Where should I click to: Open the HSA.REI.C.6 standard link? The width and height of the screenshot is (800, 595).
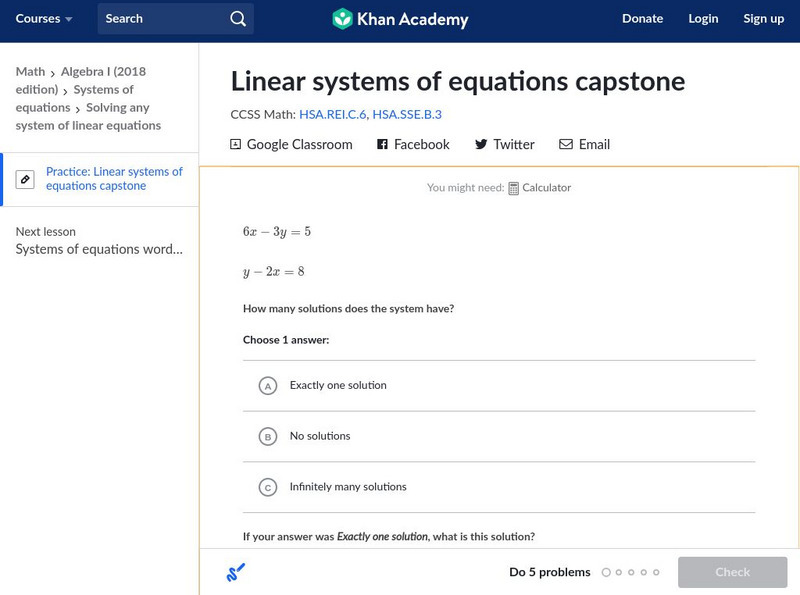coord(332,115)
